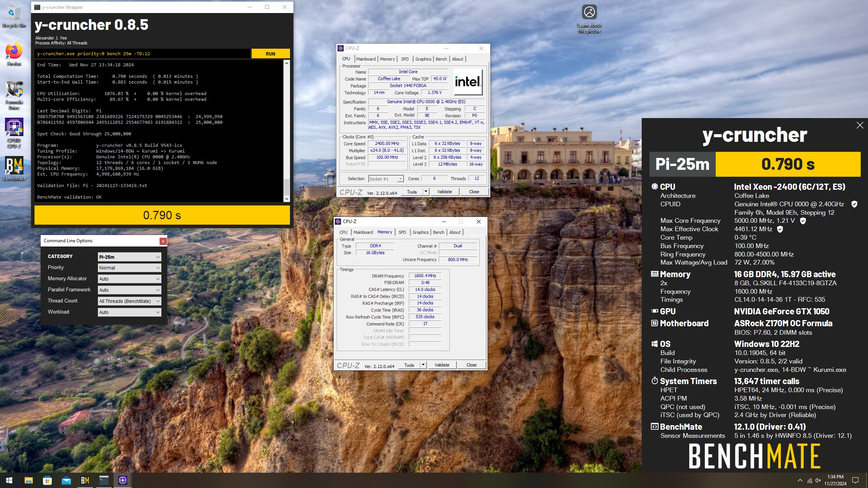Image resolution: width=868 pixels, height=488 pixels.
Task: Switch to the console window in taskbar
Action: point(104,480)
